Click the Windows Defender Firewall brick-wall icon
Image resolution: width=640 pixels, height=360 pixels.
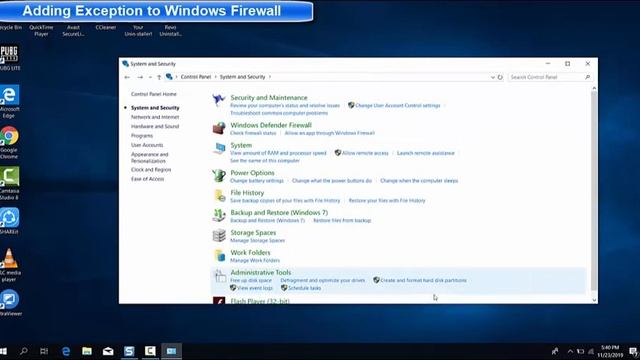pyautogui.click(x=219, y=128)
